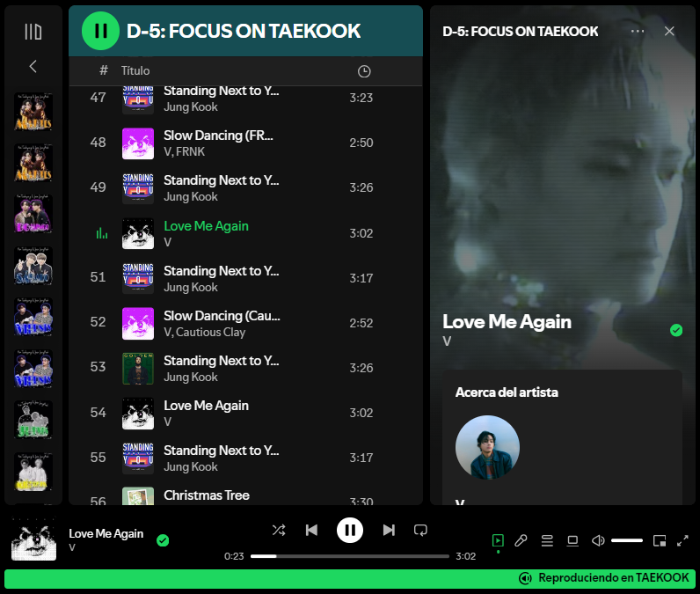Screen dimensions: 700x594
Task: Click the currently playing Love Me Again row
Action: coord(245,233)
